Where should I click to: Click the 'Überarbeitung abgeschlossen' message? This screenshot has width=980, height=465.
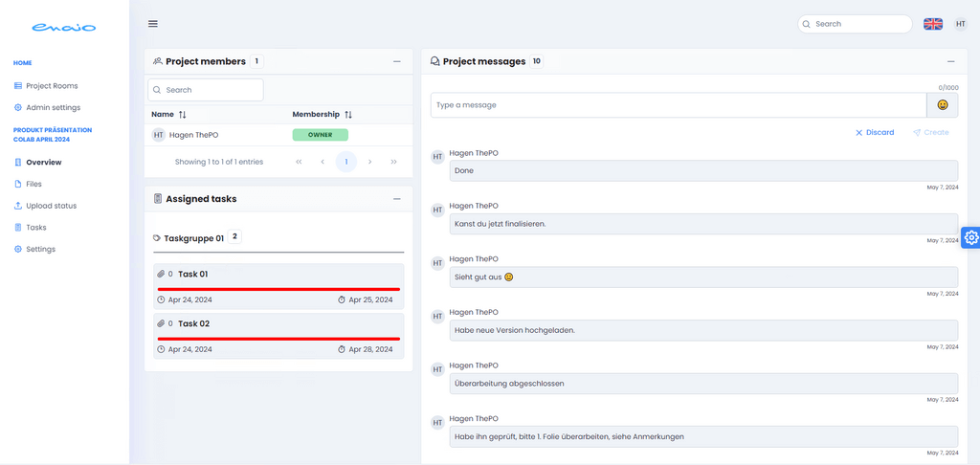click(x=703, y=383)
